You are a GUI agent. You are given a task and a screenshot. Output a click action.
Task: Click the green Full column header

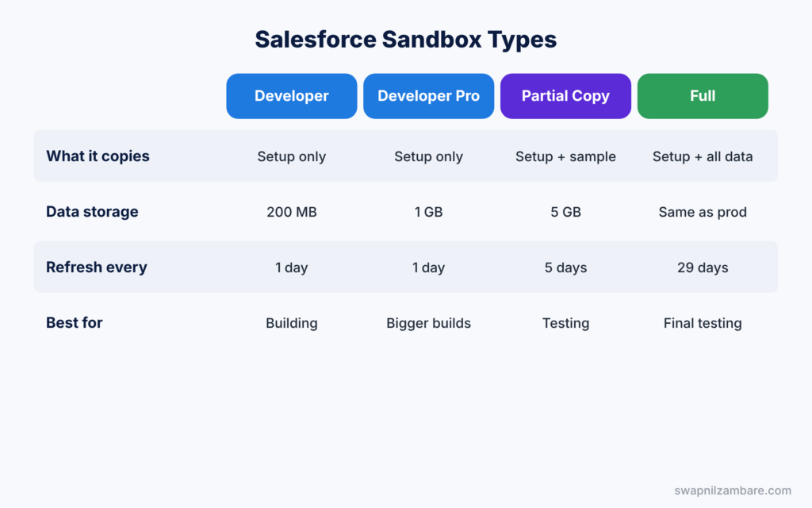tap(703, 96)
